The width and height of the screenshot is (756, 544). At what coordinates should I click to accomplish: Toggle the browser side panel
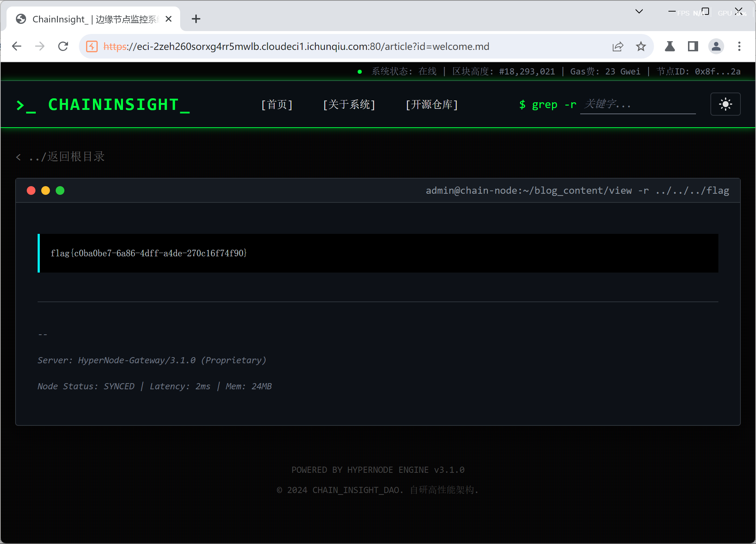point(693,46)
